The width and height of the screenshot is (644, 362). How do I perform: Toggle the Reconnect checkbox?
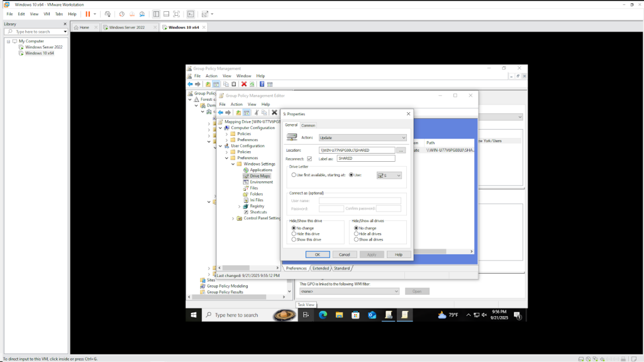coord(309,159)
